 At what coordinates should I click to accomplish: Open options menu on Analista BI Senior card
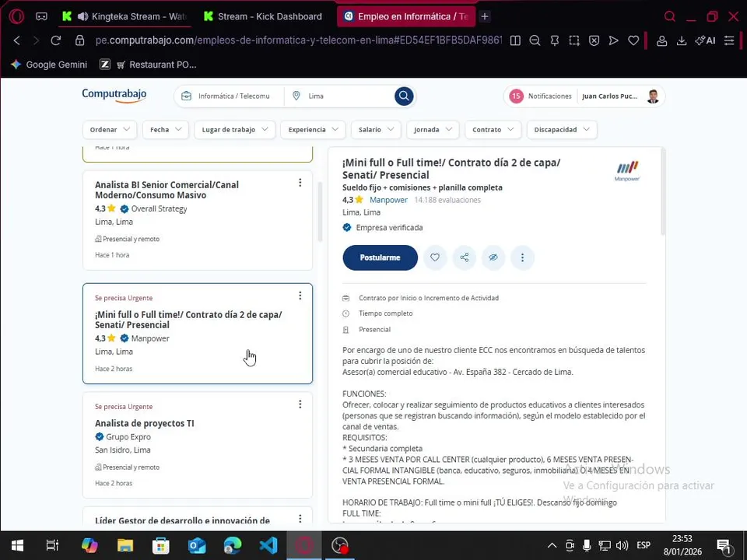click(300, 182)
